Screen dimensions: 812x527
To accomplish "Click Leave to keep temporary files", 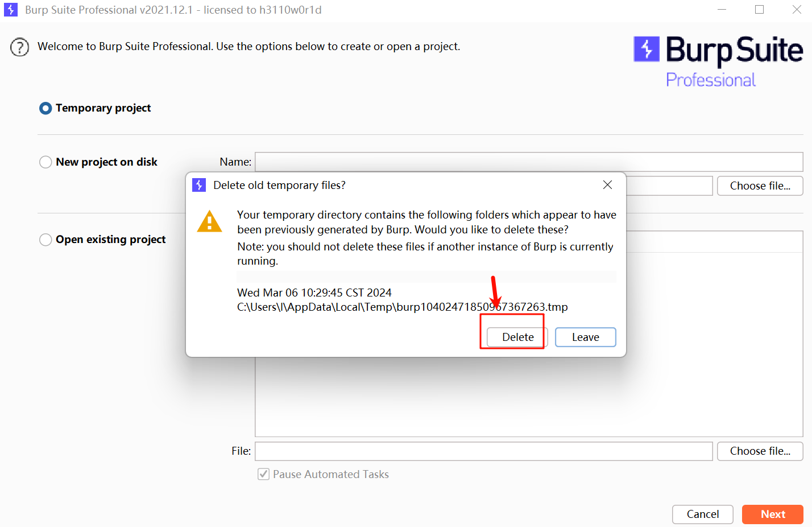I will pos(585,337).
